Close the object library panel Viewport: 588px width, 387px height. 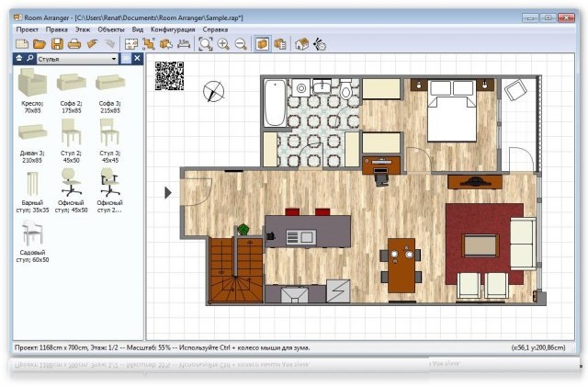[138, 59]
